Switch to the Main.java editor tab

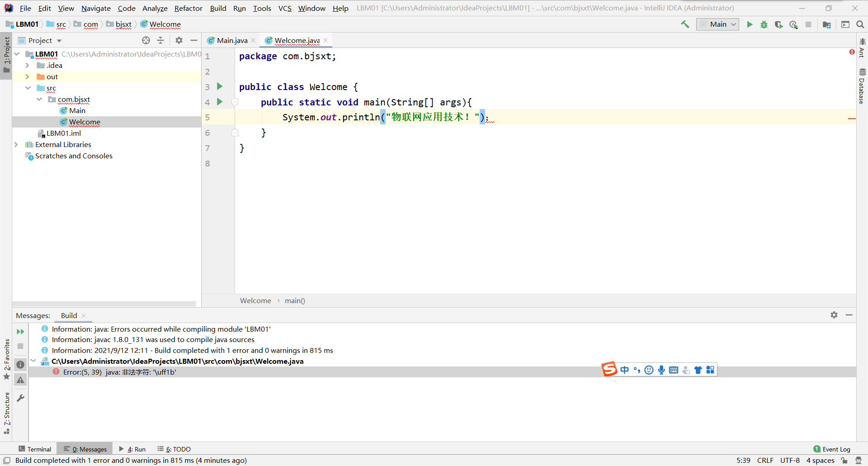click(232, 40)
